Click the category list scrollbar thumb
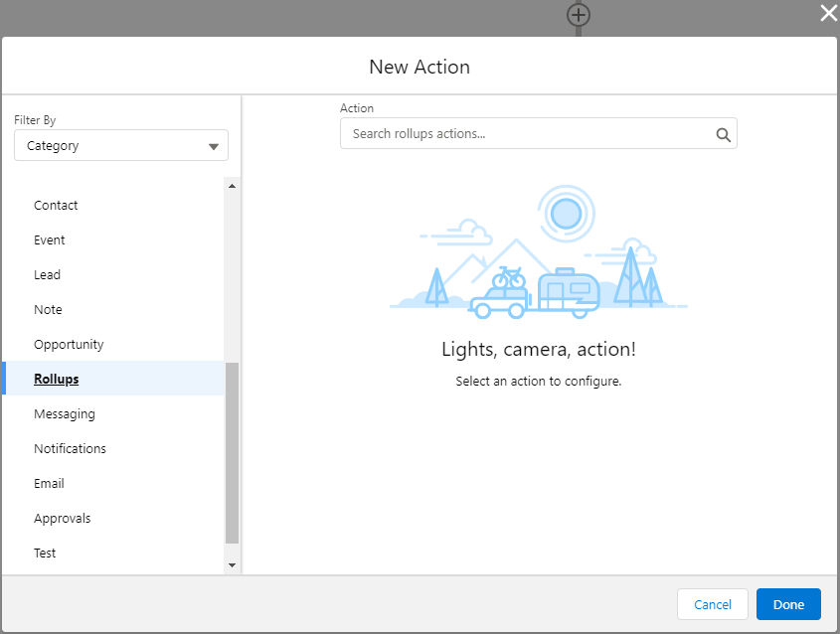 pos(232,453)
